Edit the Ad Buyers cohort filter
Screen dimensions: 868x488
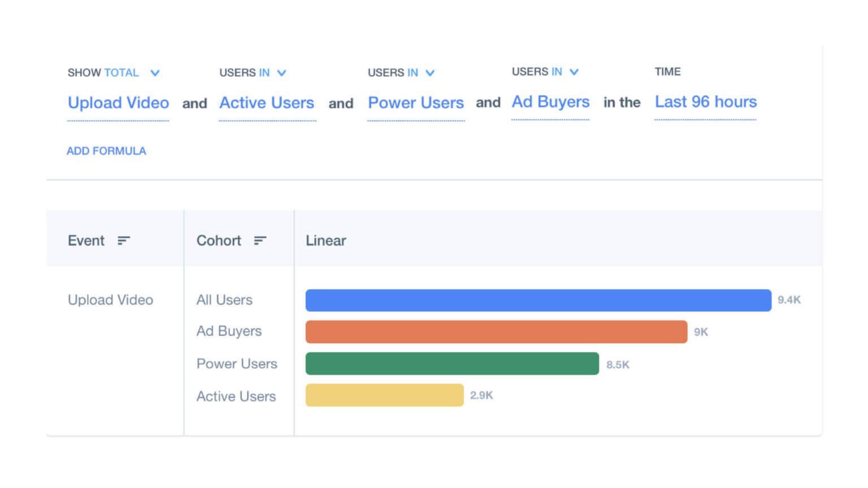pyautogui.click(x=550, y=102)
